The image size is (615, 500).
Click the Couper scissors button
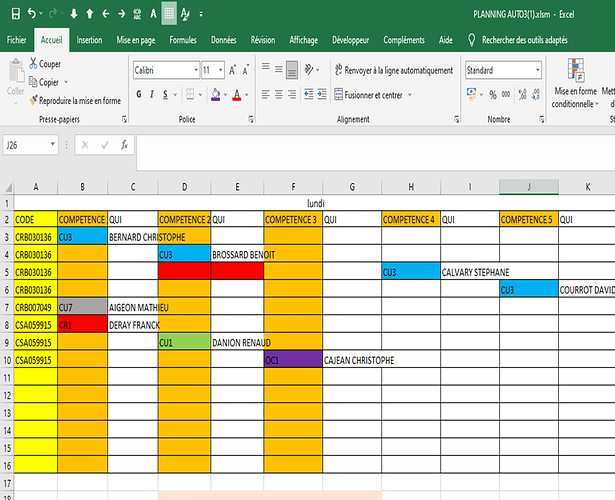click(x=45, y=64)
